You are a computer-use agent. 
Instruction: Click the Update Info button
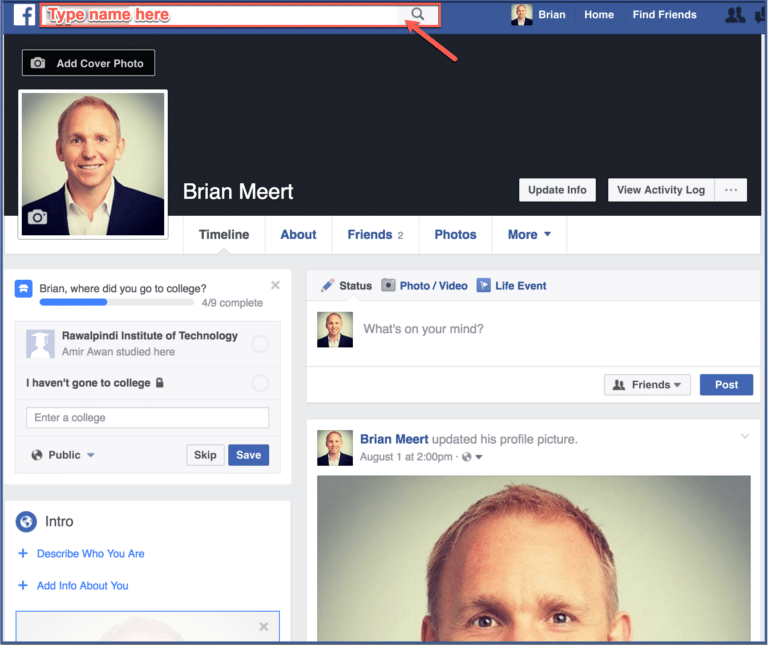click(x=557, y=190)
